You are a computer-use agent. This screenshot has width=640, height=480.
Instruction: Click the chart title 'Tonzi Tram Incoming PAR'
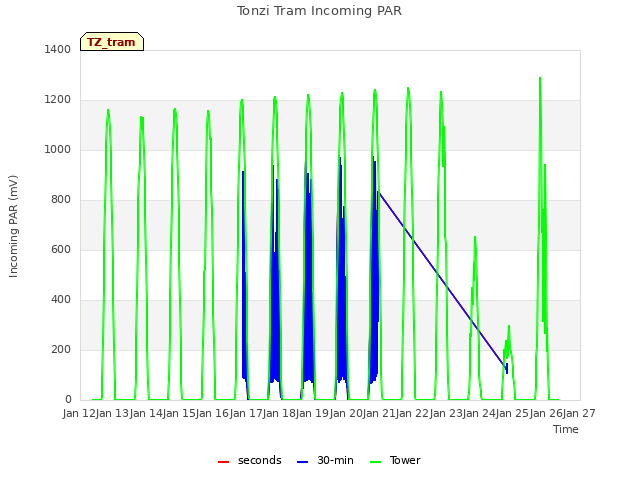319,11
